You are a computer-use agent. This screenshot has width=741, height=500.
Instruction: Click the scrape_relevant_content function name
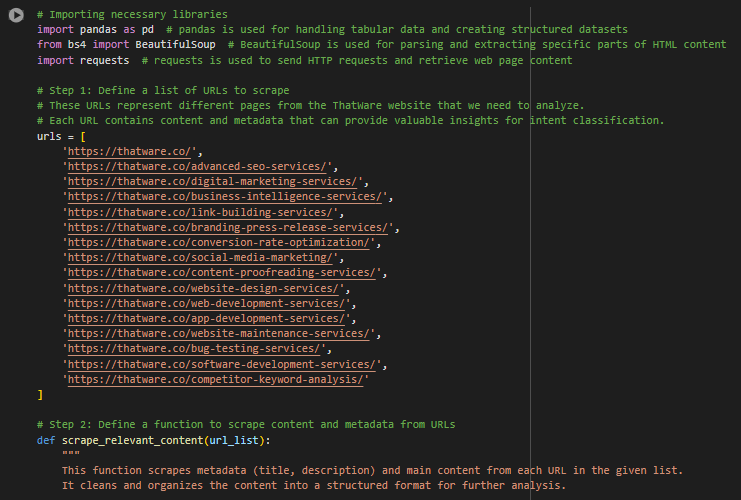point(132,440)
